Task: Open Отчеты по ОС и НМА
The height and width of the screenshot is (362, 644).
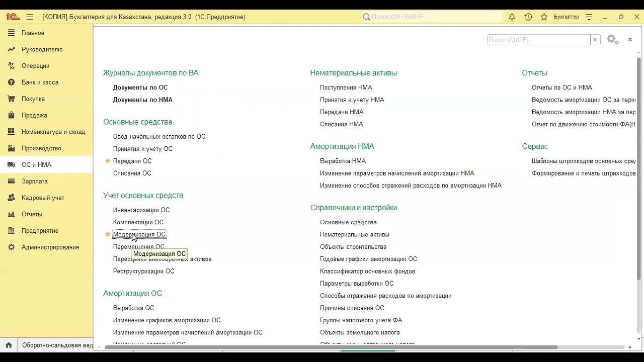Action: tap(562, 87)
